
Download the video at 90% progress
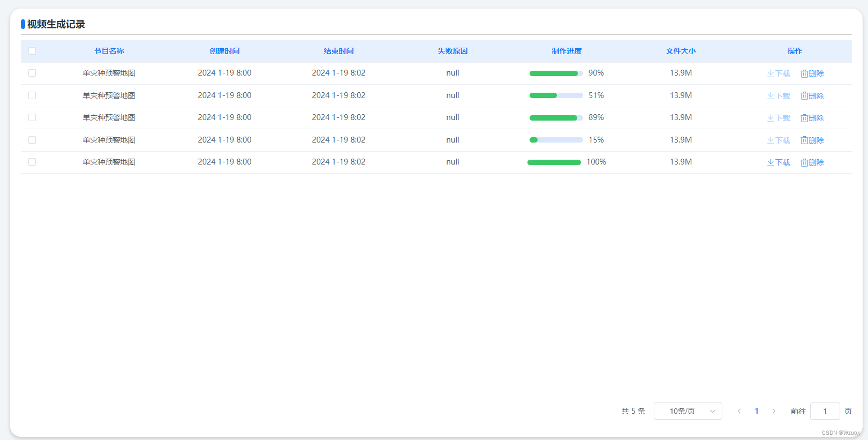779,73
